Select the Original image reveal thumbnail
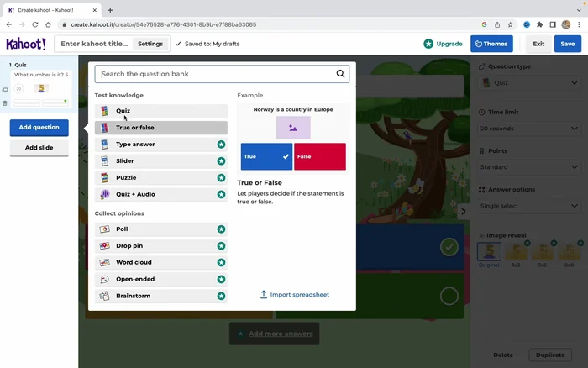This screenshot has height=368, width=588. [x=489, y=251]
